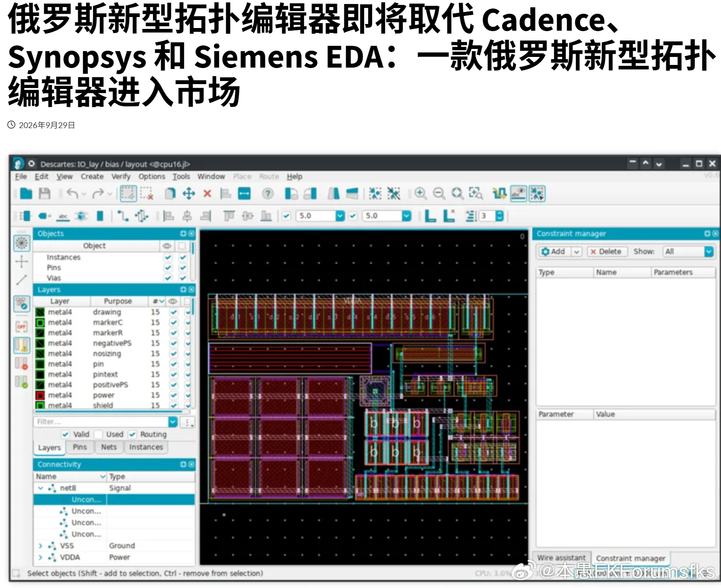Click the Add constraint button

tap(553, 252)
